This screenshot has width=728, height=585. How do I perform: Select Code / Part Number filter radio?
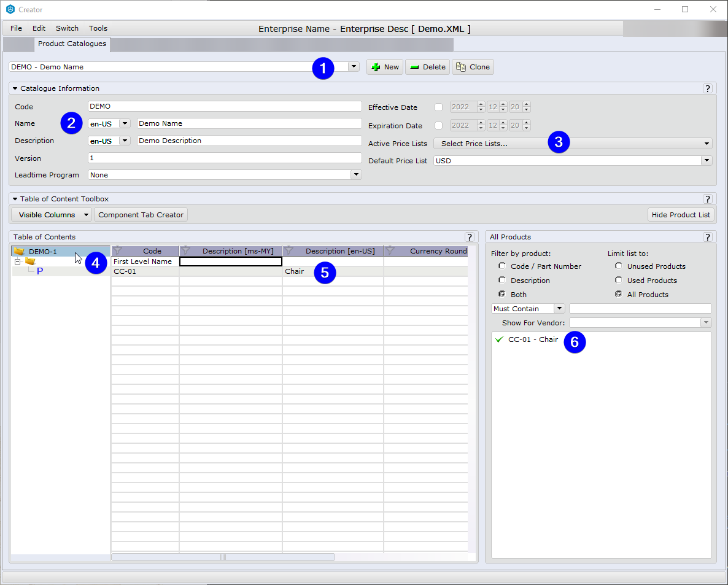point(502,266)
